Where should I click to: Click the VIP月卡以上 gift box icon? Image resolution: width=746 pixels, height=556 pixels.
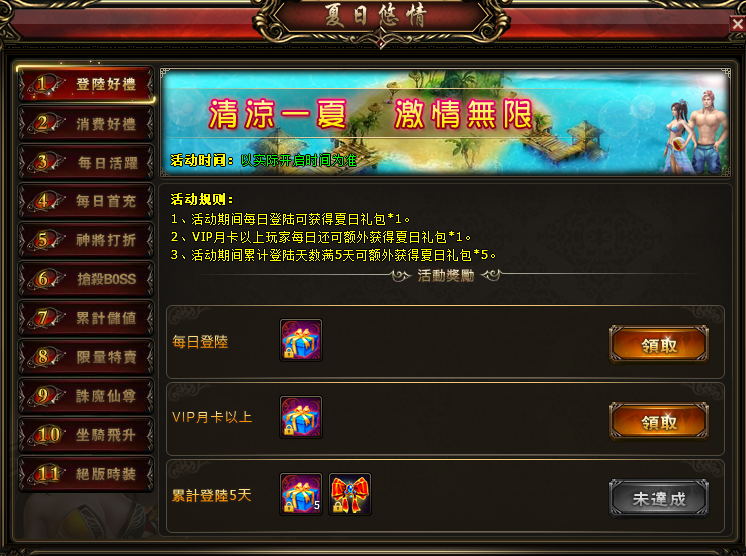[301, 417]
